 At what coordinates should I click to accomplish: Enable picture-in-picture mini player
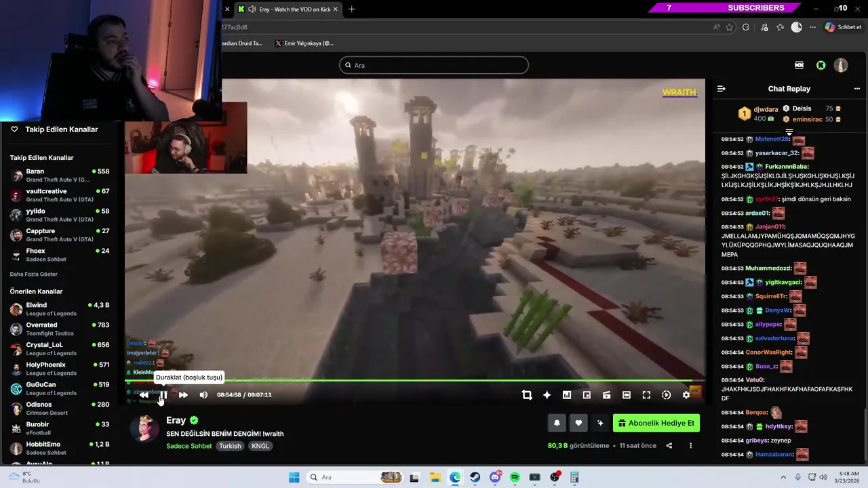[587, 395]
